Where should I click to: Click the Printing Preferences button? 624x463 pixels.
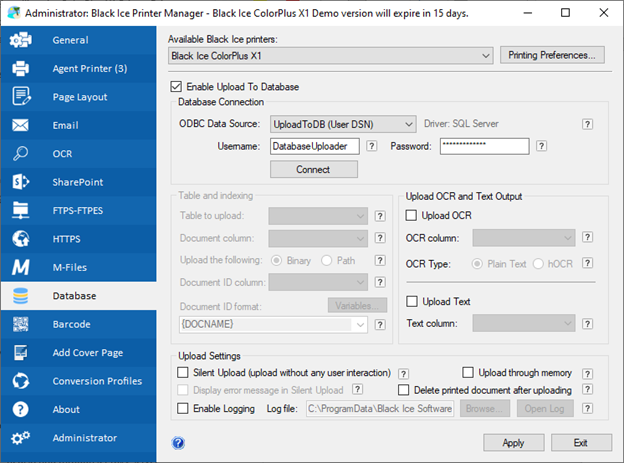552,55
